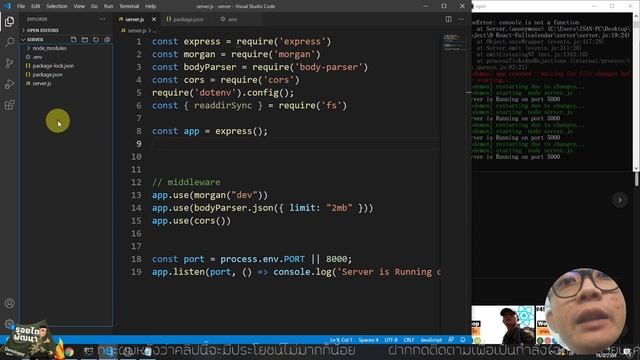
Task: Open the Edit menu
Action: click(36, 6)
